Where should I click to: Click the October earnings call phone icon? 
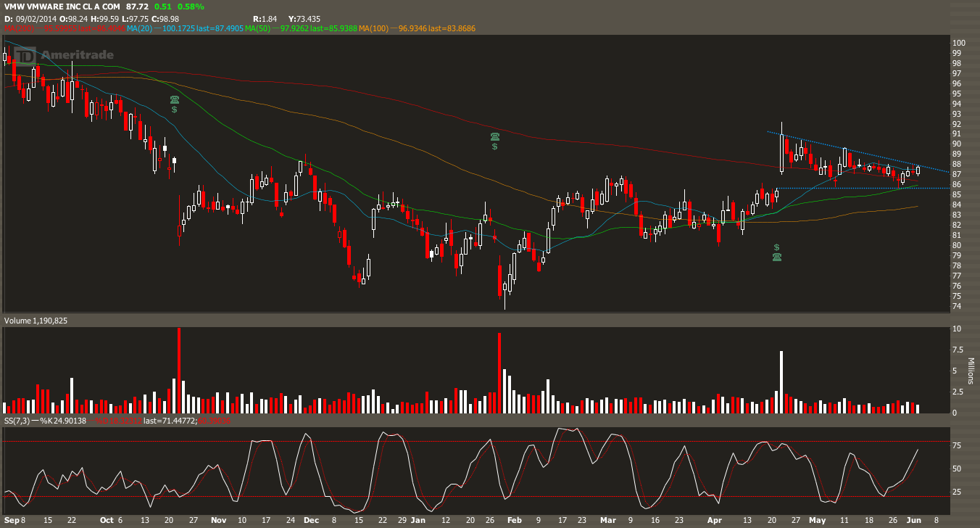(175, 99)
